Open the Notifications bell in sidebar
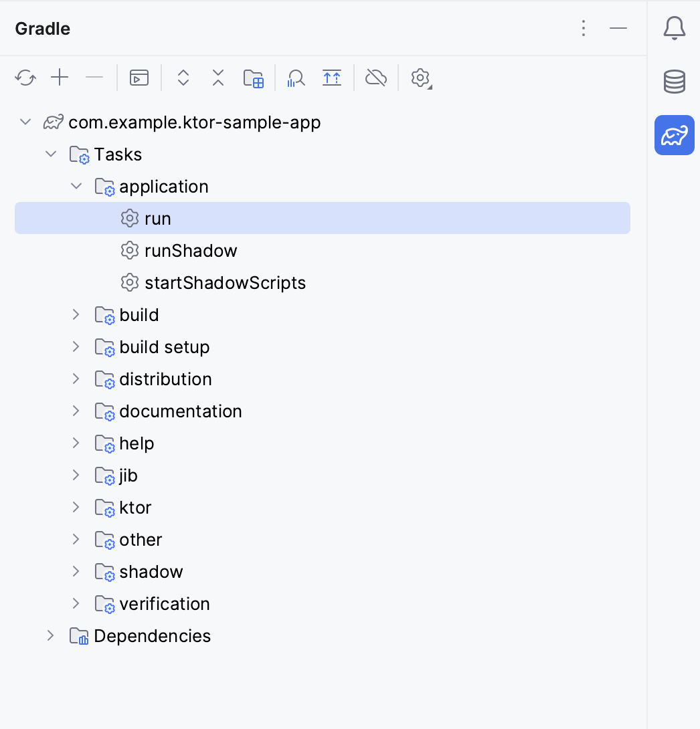The image size is (700, 729). (x=675, y=28)
